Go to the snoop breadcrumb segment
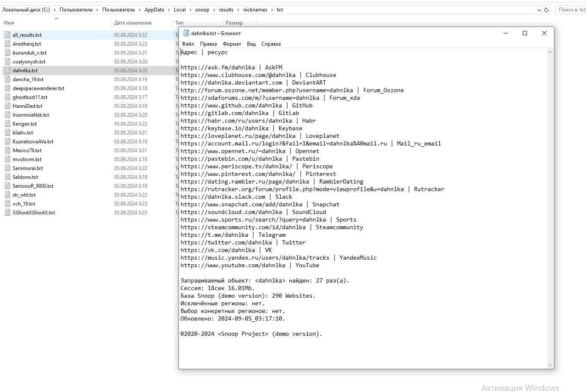 (x=202, y=10)
